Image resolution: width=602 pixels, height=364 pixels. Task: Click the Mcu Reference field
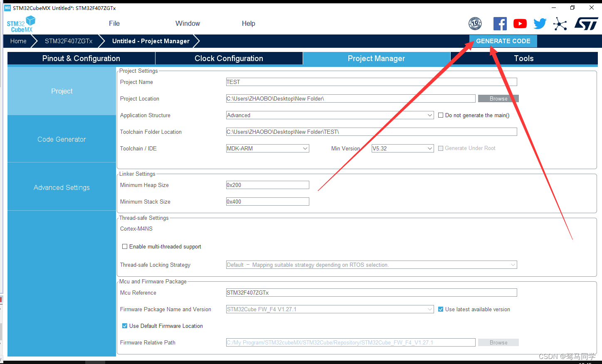coord(372,293)
